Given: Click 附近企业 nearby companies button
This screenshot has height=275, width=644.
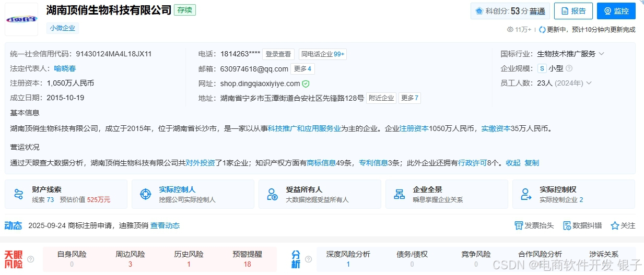Looking at the screenshot, I should point(381,98).
